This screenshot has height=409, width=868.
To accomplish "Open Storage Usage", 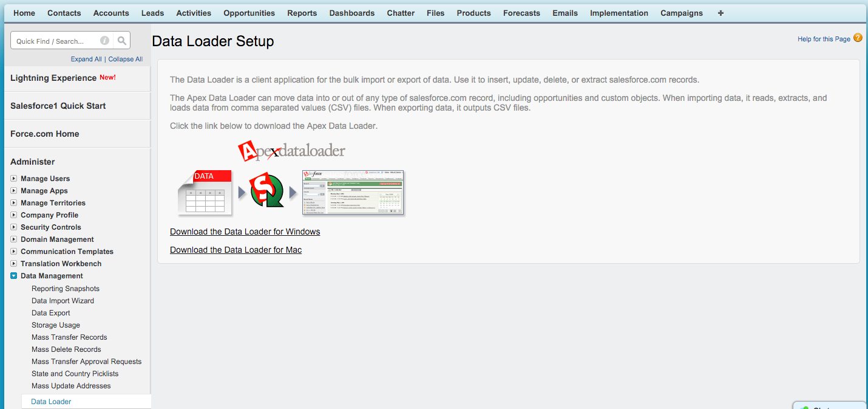I will pyautogui.click(x=56, y=325).
